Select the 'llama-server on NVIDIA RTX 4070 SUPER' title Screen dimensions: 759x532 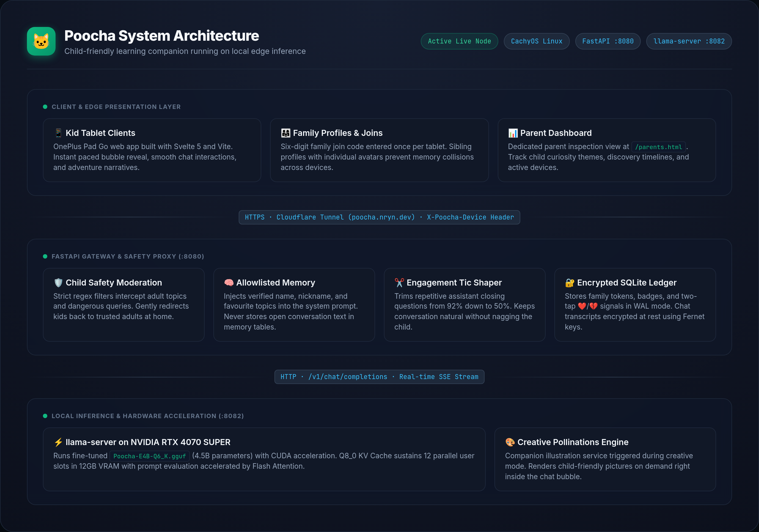coord(148,442)
